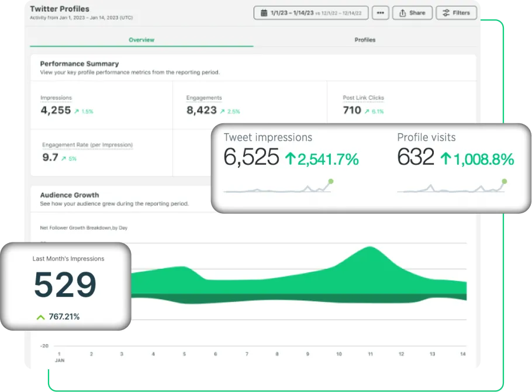This screenshot has height=392, width=532.
Task: Click the Tweet impressions sparkline end dot
Action: [x=331, y=182]
